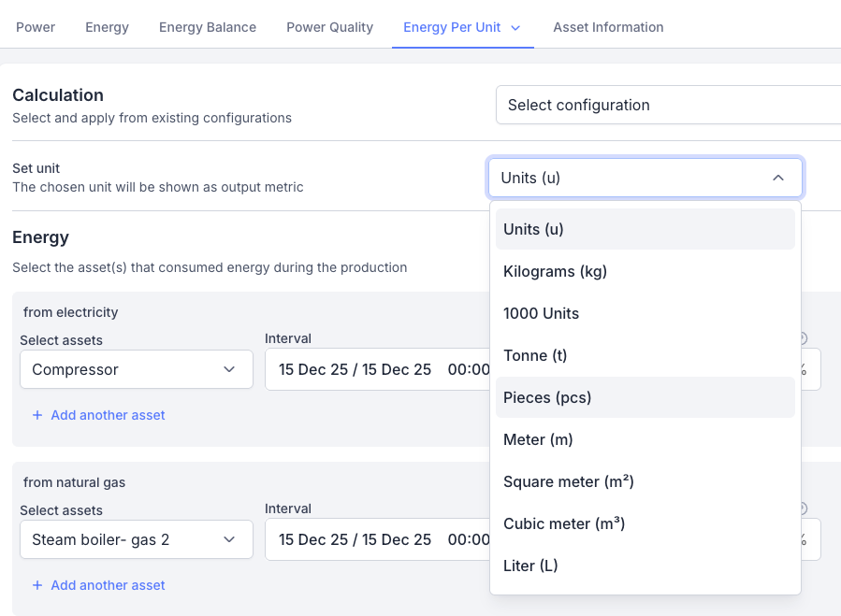The width and height of the screenshot is (841, 616).
Task: Click the plus icon under Steam boiler- gas 2
Action: click(37, 585)
